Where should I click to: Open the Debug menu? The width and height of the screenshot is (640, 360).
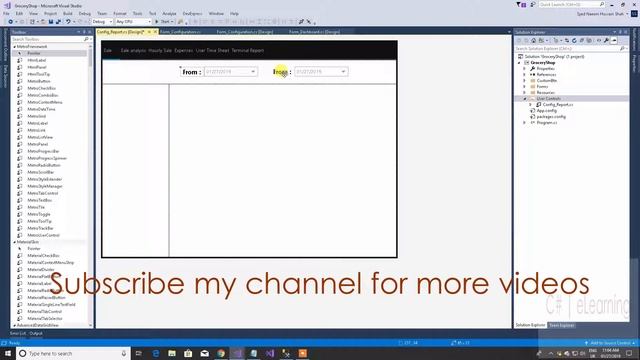[x=84, y=13]
